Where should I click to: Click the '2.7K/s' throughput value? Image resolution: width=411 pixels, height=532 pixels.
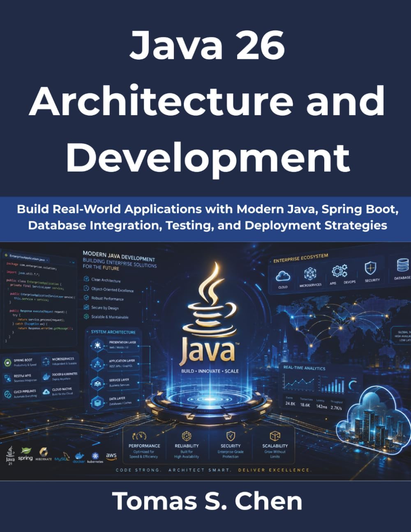(x=336, y=408)
